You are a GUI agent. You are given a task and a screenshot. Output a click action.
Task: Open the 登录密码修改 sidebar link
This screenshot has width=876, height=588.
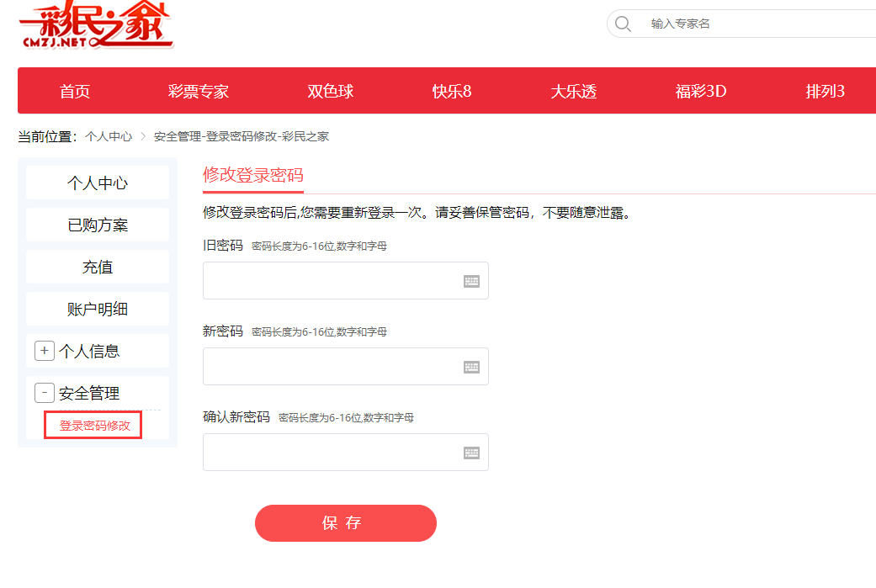point(93,425)
